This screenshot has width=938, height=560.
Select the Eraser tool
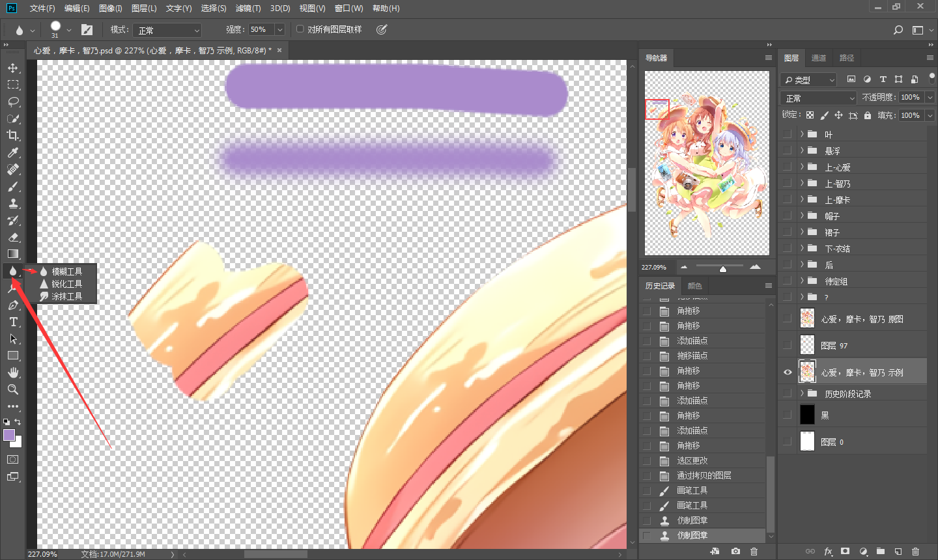pos(13,237)
